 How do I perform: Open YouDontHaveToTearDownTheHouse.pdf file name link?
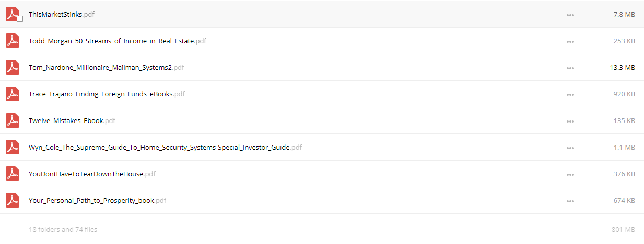pyautogui.click(x=92, y=174)
